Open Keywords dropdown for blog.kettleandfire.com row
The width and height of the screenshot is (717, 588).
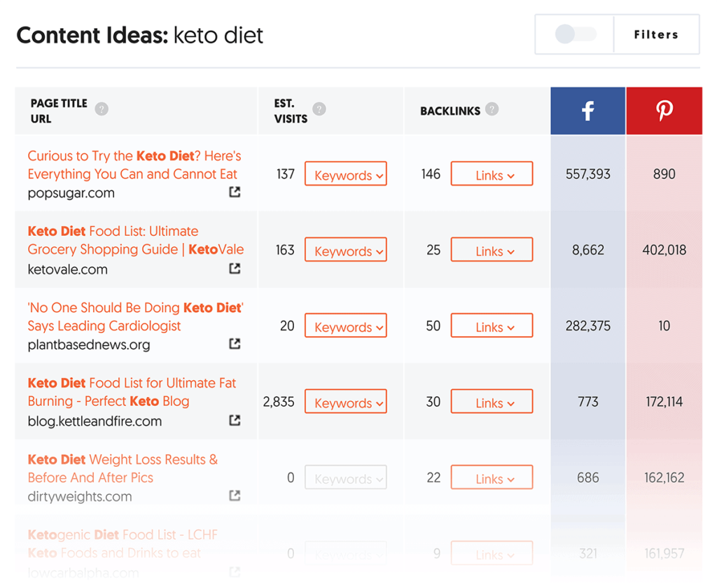[346, 402]
